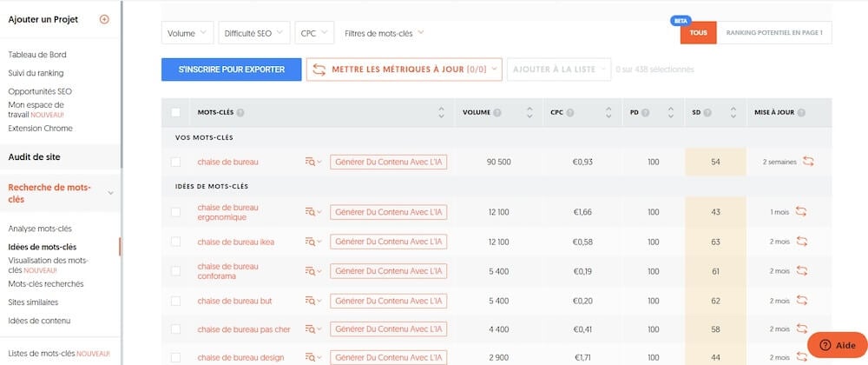The height and width of the screenshot is (365, 868).
Task: Click help icon next to SD header
Action: [707, 112]
